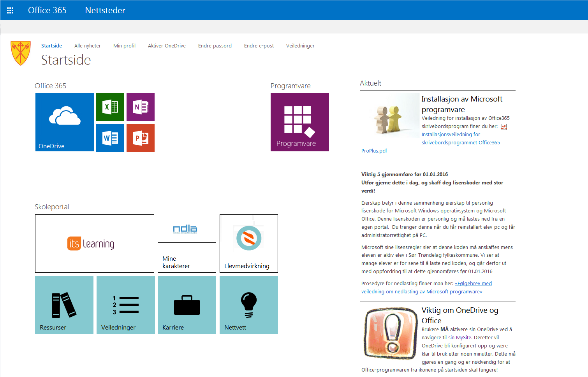Click the exclamation mark warning image
588x377 pixels.
[391, 333]
